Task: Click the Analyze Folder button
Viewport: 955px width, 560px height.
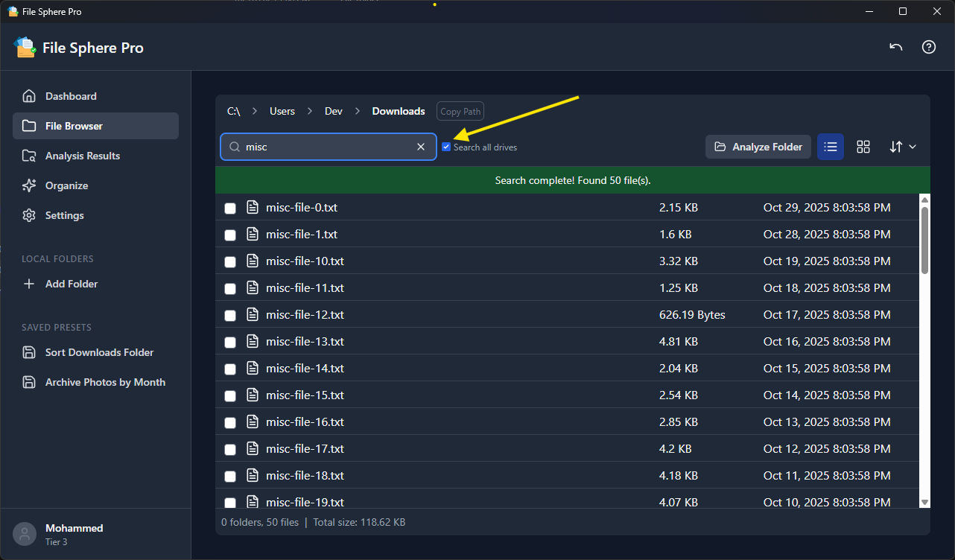Action: pos(758,147)
